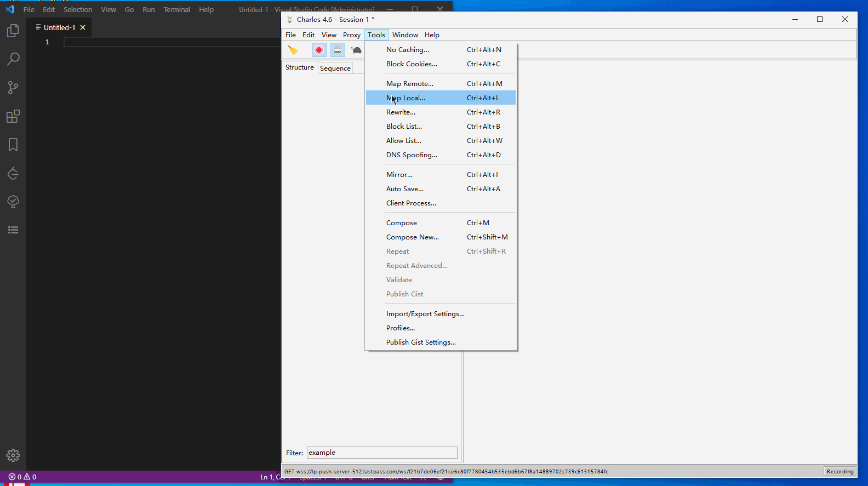868x486 pixels.
Task: Open Allow List... settings
Action: click(x=441, y=141)
